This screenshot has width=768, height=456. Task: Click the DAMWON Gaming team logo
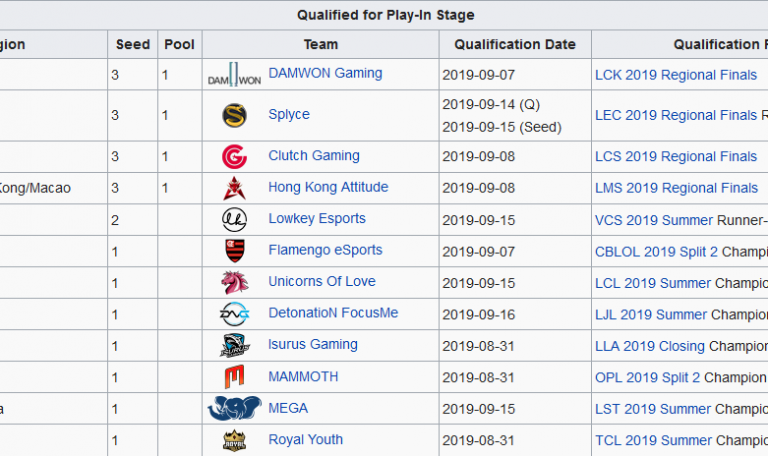(x=234, y=75)
